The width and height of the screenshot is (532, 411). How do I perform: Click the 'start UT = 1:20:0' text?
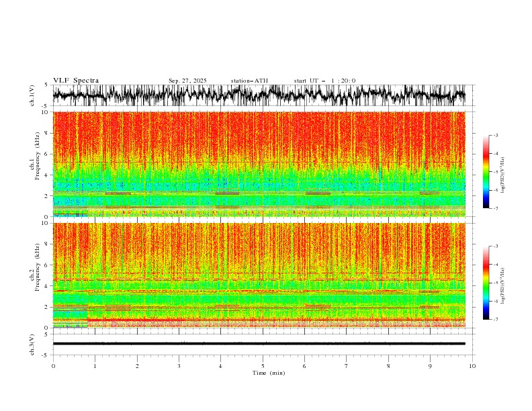tap(324, 81)
